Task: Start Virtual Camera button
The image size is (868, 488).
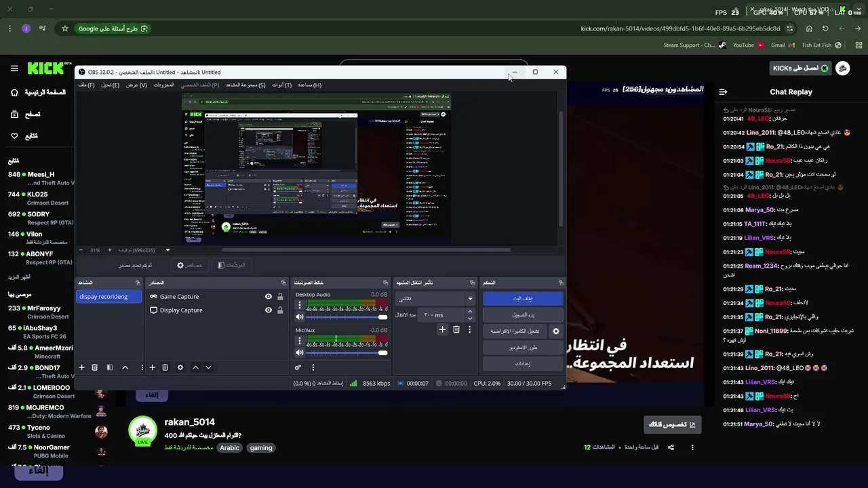Action: [515, 331]
